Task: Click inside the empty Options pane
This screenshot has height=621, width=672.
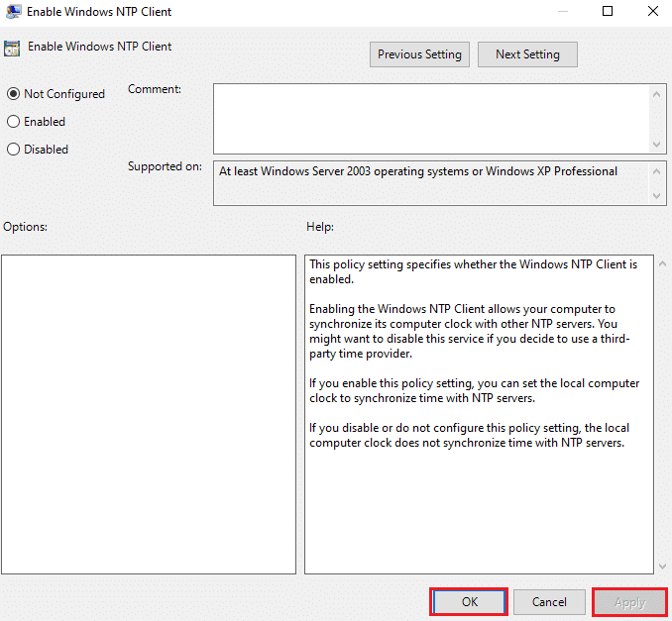Action: pyautogui.click(x=149, y=414)
